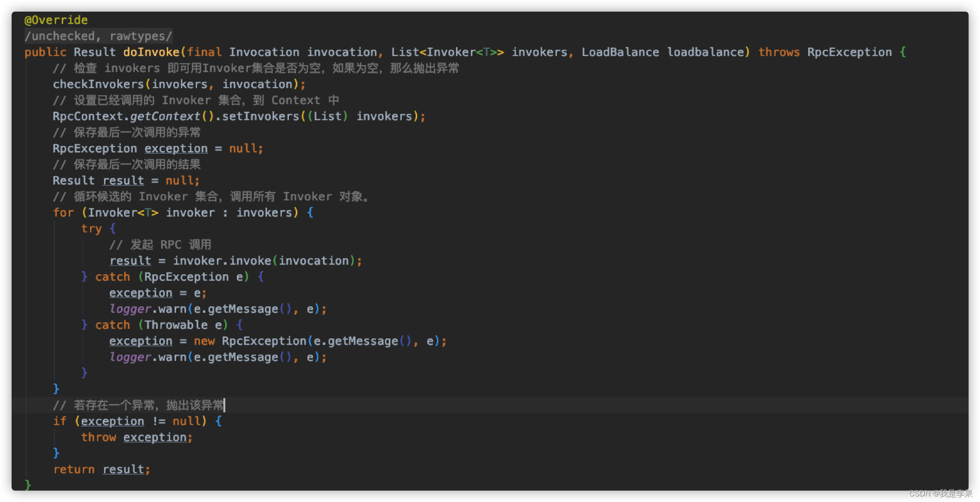The width and height of the screenshot is (980, 502).
Task: Click invoker.invoke call inside try block
Action: tap(222, 261)
